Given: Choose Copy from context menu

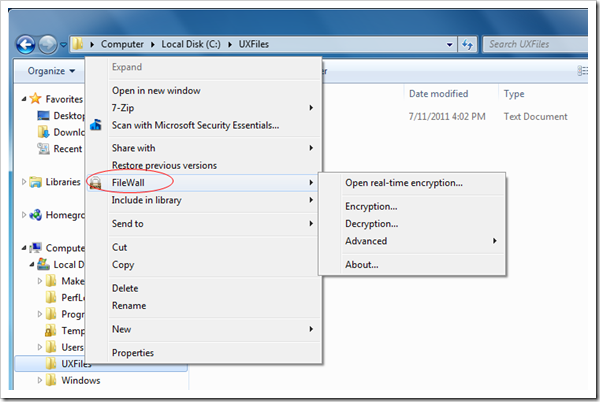Looking at the screenshot, I should point(203,264).
